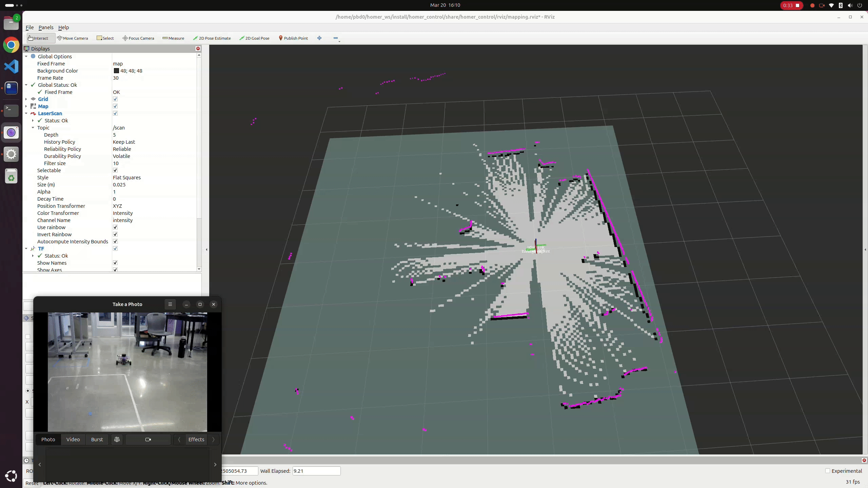Click the Style value 'Flat Squares'
Image resolution: width=868 pixels, height=488 pixels.
point(126,178)
